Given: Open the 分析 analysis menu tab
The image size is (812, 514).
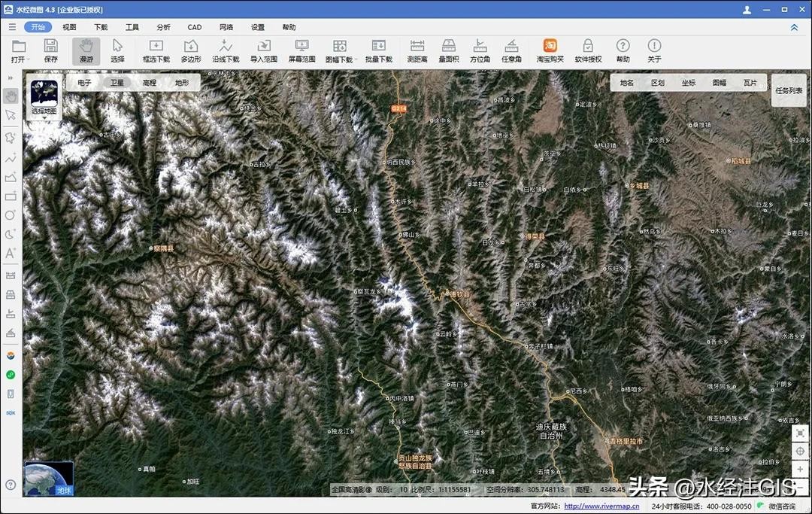Looking at the screenshot, I should click(x=163, y=27).
